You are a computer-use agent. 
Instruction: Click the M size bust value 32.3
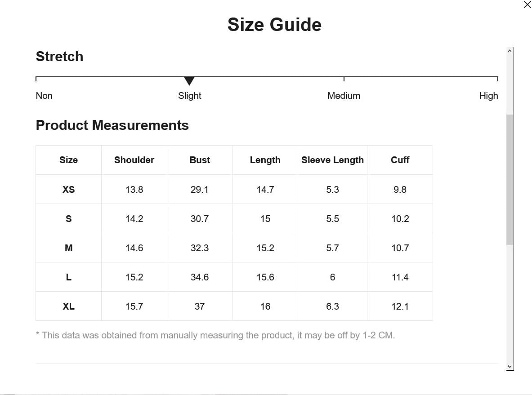click(200, 248)
